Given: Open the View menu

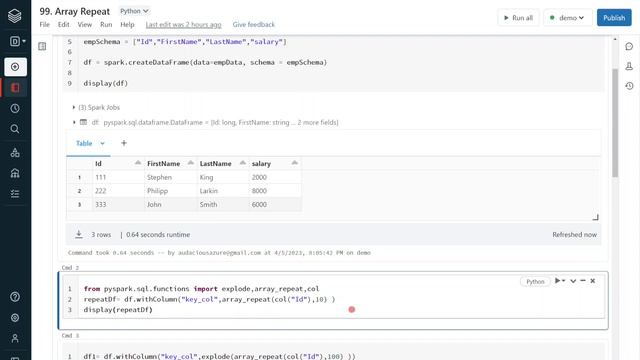Looking at the screenshot, I should click(x=84, y=24).
